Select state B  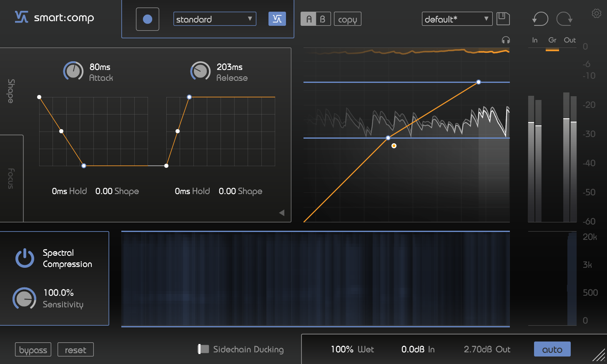tap(323, 19)
